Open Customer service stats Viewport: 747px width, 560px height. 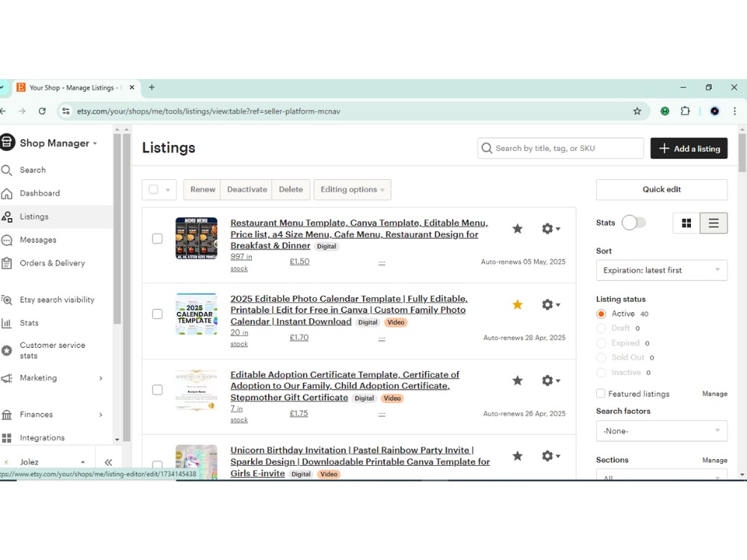click(x=52, y=350)
